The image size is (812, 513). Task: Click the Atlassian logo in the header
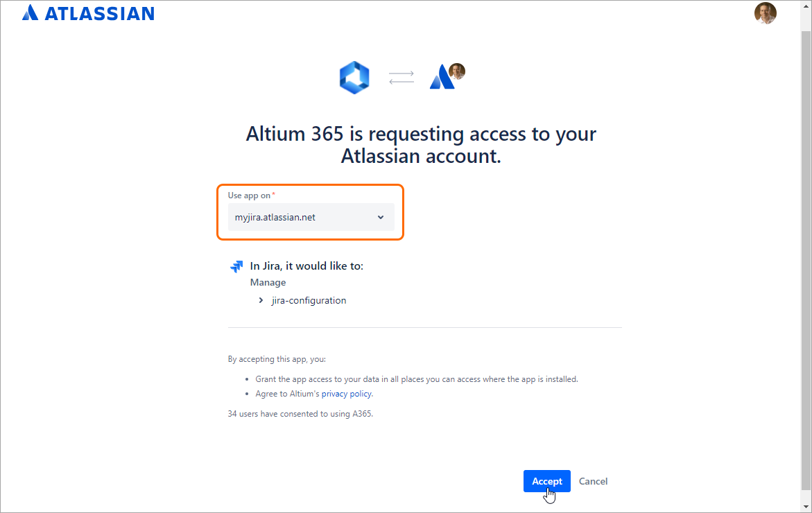(88, 13)
